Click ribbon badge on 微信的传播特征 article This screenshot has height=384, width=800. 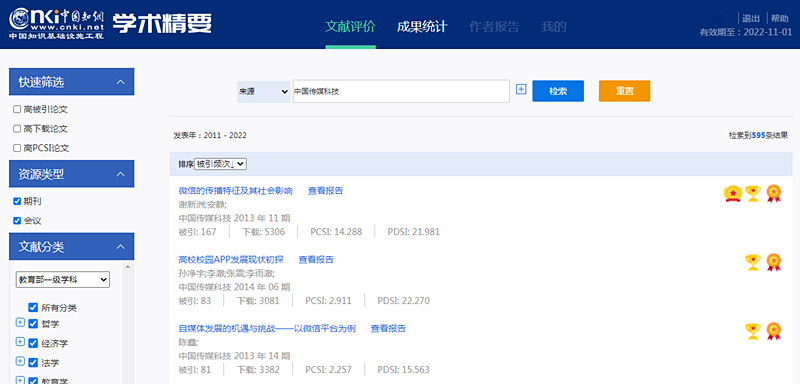(773, 193)
